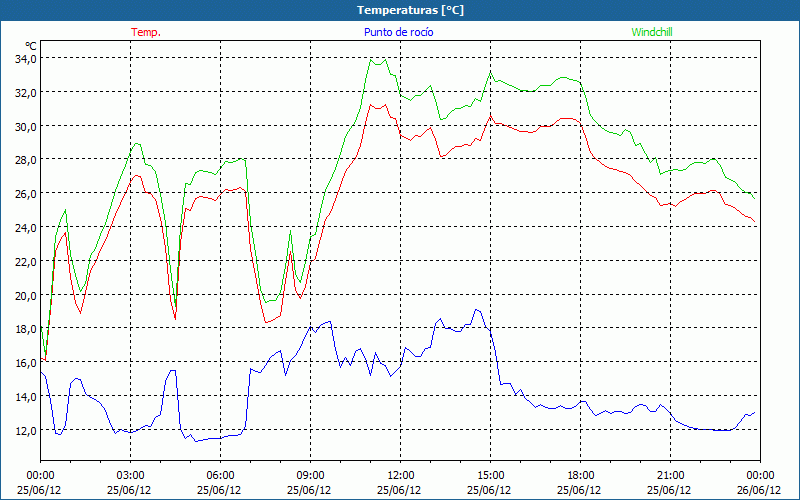
Task: Click the 03:00 time axis label
Action: pyautogui.click(x=130, y=476)
